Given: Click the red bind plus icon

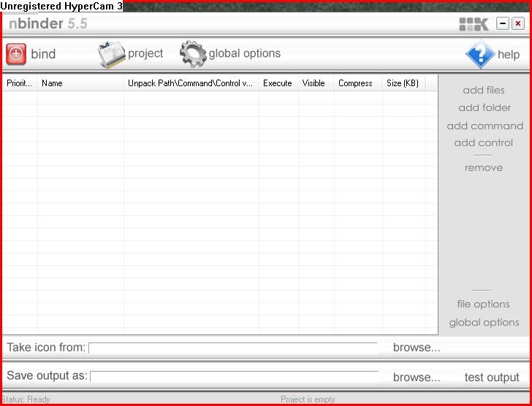Looking at the screenshot, I should click(x=16, y=54).
